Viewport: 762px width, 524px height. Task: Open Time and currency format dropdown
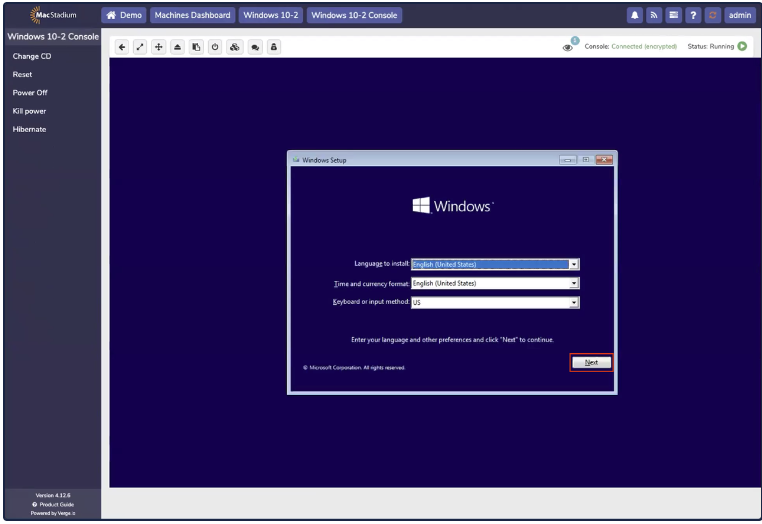(x=574, y=284)
